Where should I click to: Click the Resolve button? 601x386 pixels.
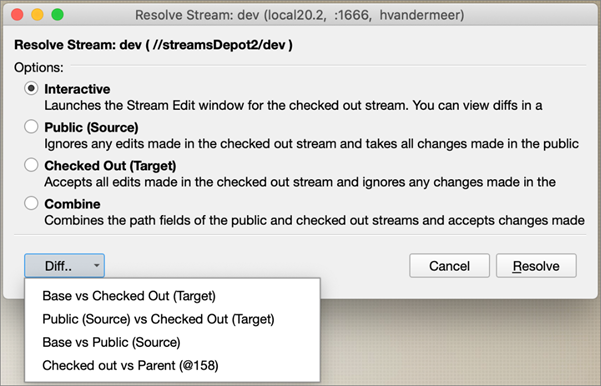coord(536,266)
